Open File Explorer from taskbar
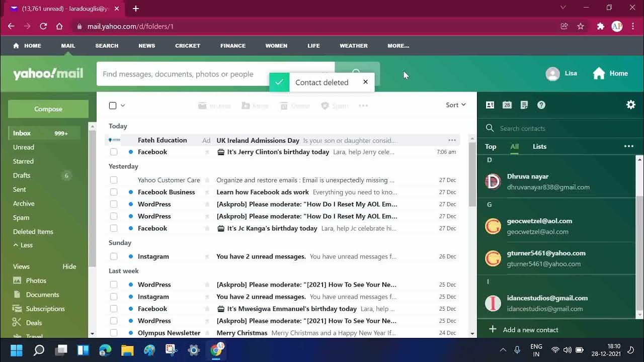This screenshot has width=644, height=362. coord(127,350)
